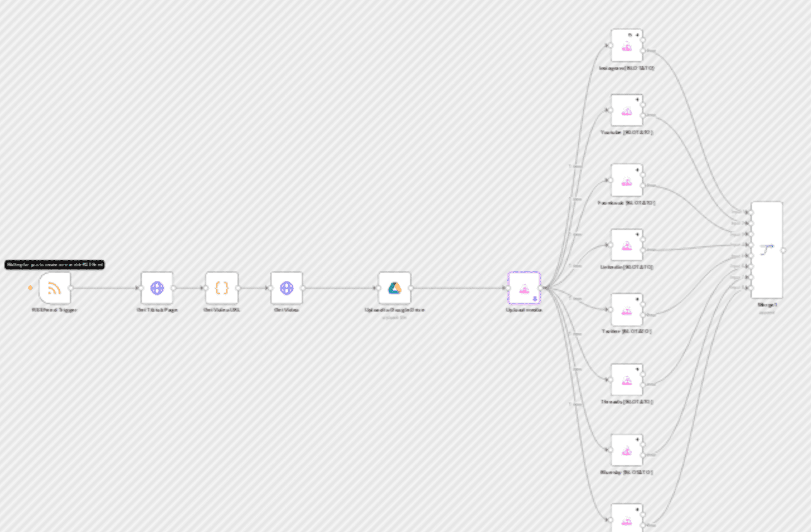The image size is (811, 532).
Task: Click the Upload media output connector
Action: tap(540, 288)
